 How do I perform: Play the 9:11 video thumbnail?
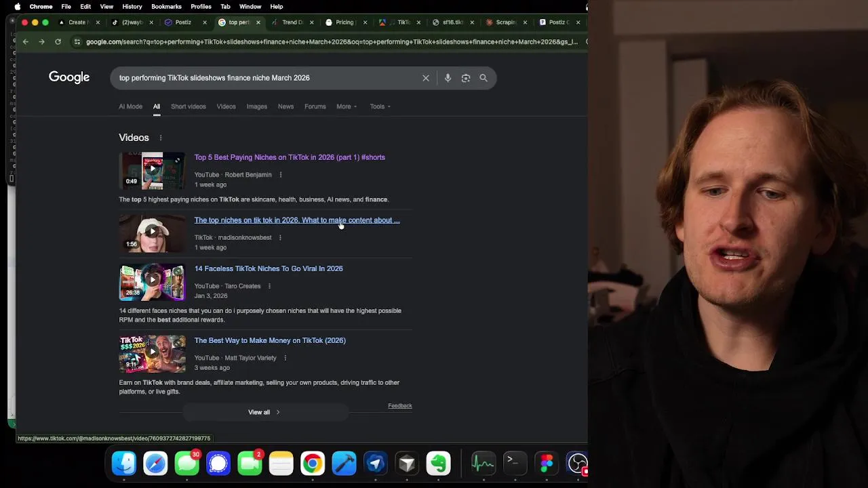[x=152, y=354]
